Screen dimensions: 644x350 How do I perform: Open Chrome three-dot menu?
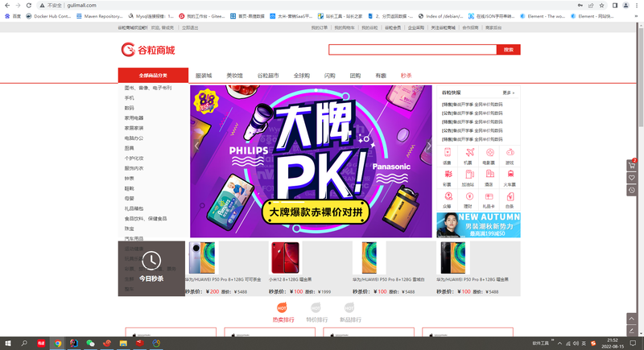pos(636,6)
